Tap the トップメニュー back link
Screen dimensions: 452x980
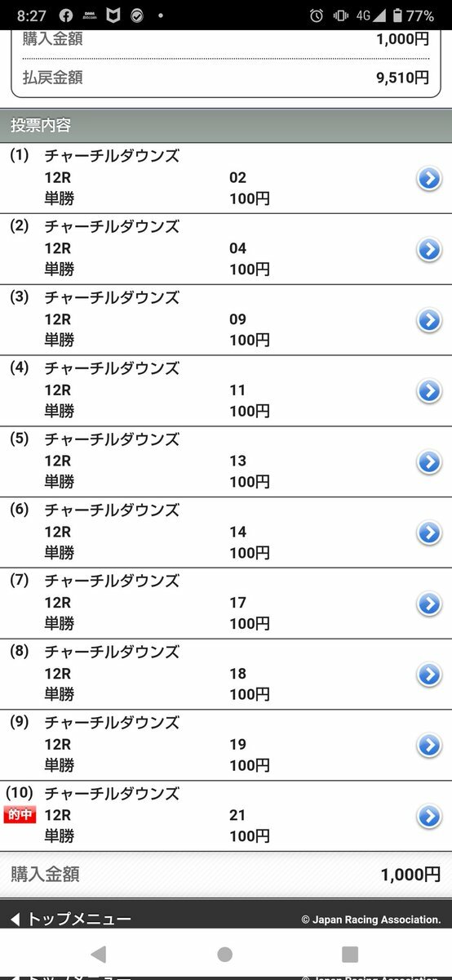pos(70,920)
